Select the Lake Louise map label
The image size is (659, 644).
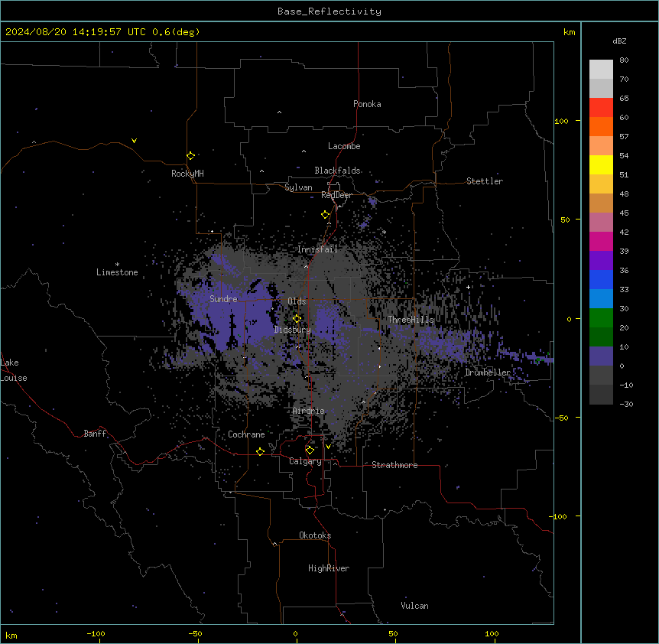pos(14,370)
